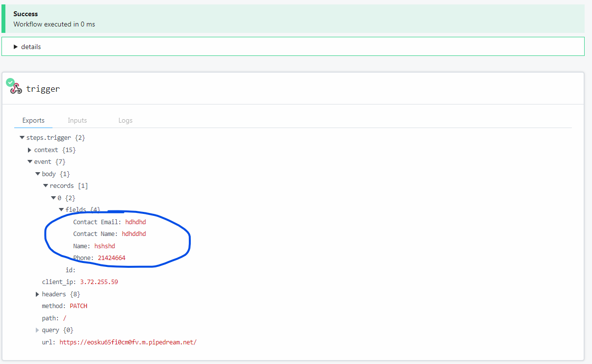
Task: Expand the query {0} node
Action: (x=38, y=330)
